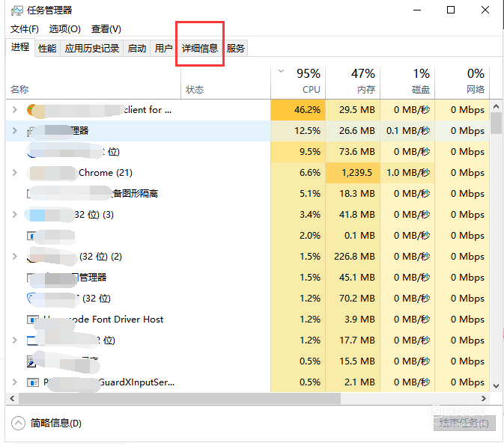Click the 46.2% CPU cell
The width and height of the screenshot is (504, 446).
point(298,110)
